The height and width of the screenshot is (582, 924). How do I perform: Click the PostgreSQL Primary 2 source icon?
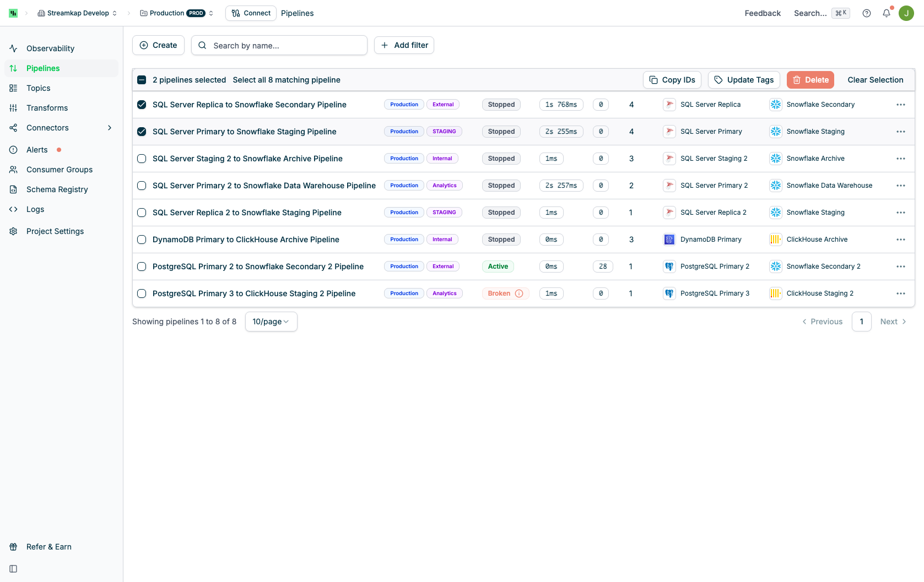coord(669,266)
